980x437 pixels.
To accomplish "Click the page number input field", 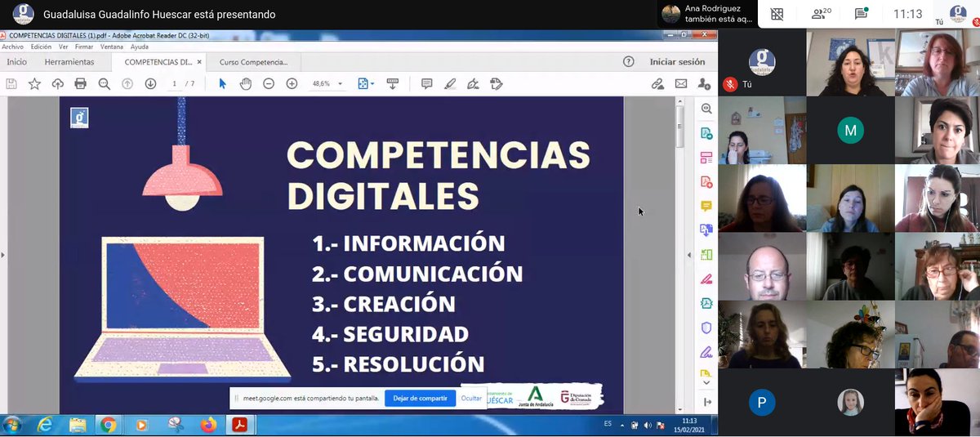I will point(174,83).
